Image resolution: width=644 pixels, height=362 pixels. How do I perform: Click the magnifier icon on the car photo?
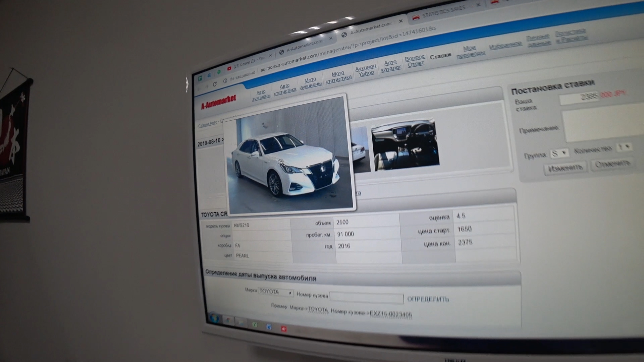281,162
